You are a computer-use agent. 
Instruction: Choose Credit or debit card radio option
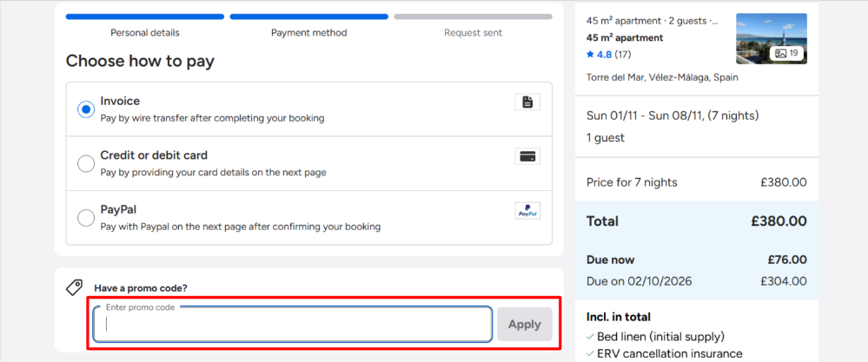click(86, 163)
